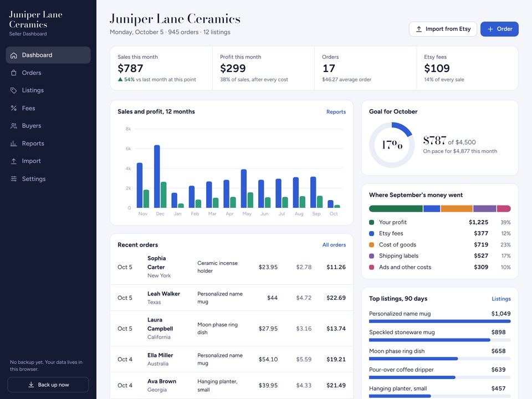Open the Listings link in Top listings
The height and width of the screenshot is (399, 532).
pyautogui.click(x=501, y=299)
